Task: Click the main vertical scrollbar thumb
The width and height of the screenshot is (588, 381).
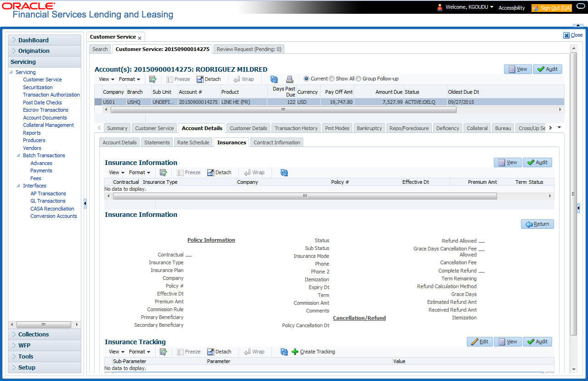Action: tap(573, 193)
